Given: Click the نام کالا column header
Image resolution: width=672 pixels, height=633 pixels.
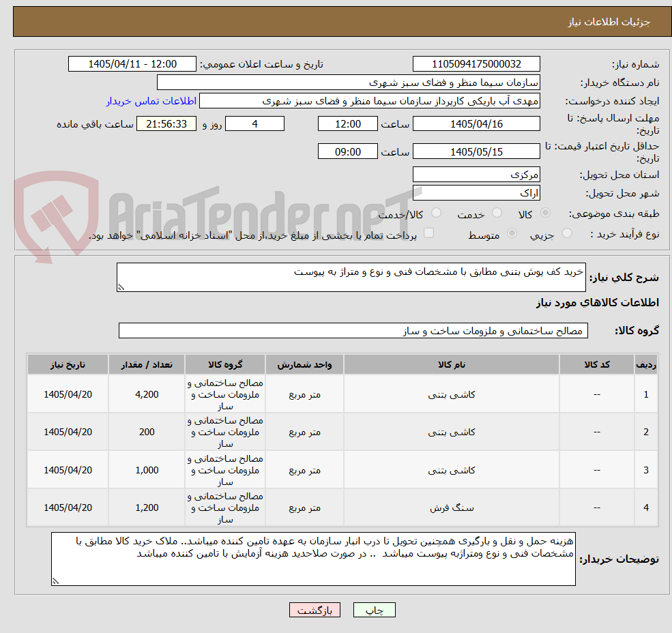Looking at the screenshot, I should click(x=451, y=364).
